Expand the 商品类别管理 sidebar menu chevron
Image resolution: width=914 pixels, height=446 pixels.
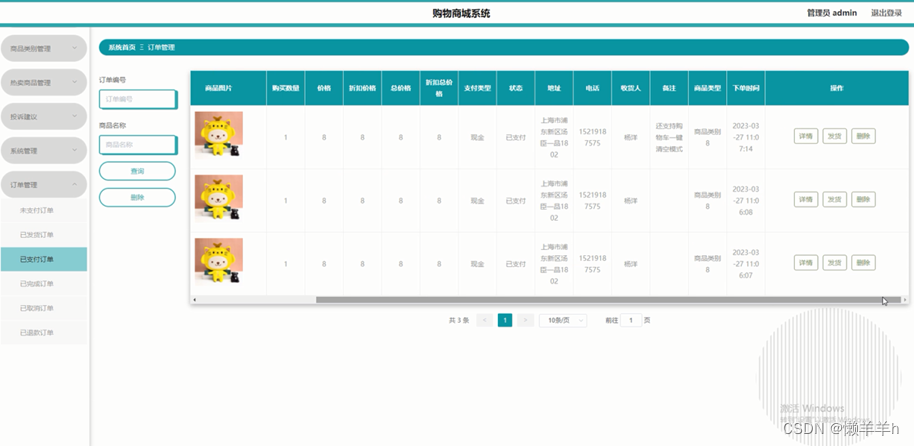coord(75,48)
